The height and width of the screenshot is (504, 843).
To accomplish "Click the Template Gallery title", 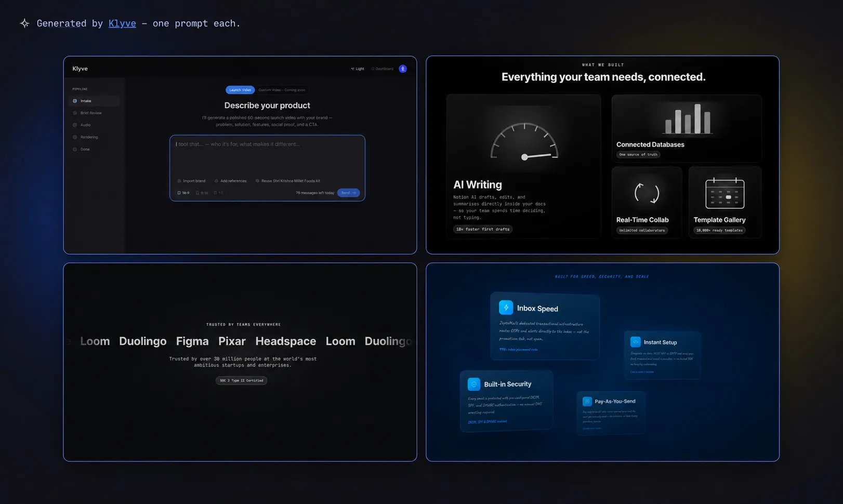I will 719,220.
